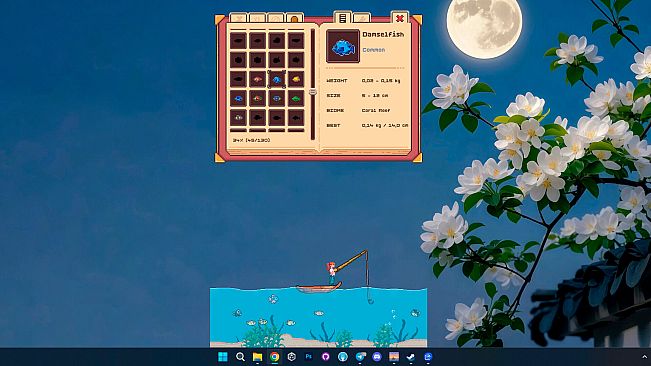The width and height of the screenshot is (651, 366).
Task: Open the tab right of the list tab
Action: 362,18
